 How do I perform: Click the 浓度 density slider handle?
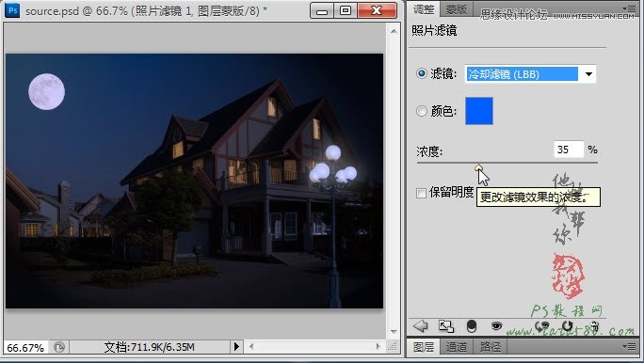click(x=478, y=167)
